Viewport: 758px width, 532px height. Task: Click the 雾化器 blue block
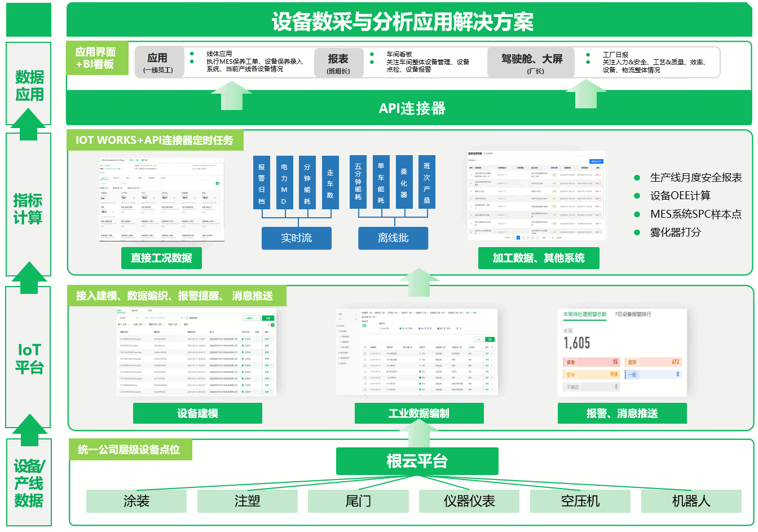point(404,183)
